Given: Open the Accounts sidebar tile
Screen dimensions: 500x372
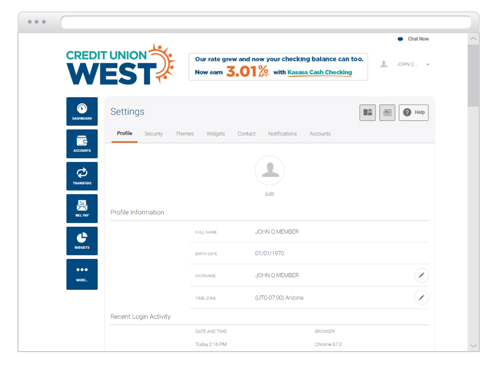Looking at the screenshot, I should [82, 144].
